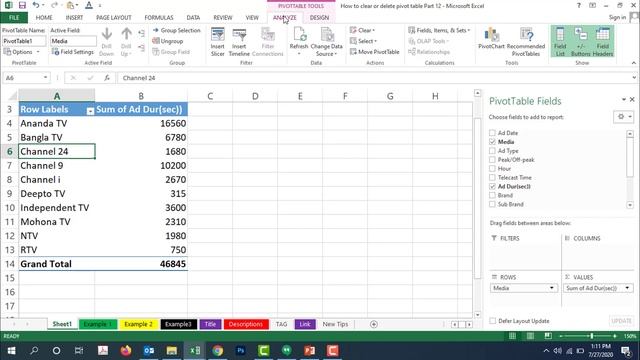Open PivotTable Options dropdown

(x=22, y=52)
